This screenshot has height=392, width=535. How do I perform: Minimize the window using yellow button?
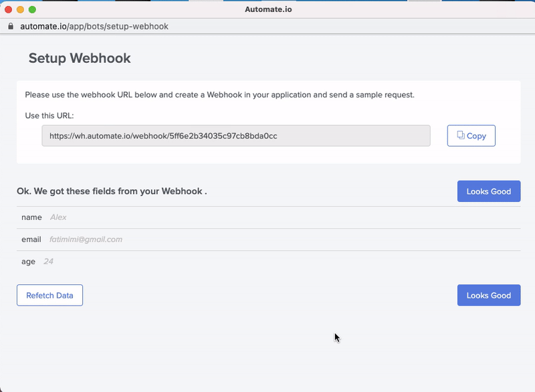[21, 9]
